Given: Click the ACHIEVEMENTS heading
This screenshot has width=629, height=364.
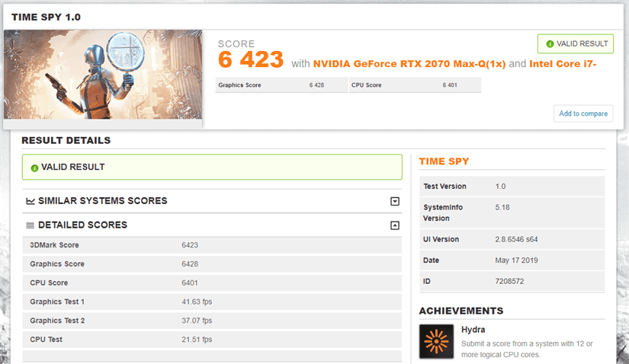Looking at the screenshot, I should click(x=461, y=311).
